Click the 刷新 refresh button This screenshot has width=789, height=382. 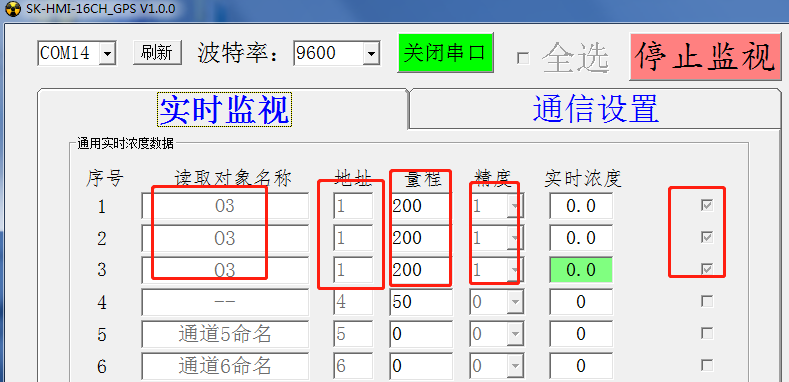click(x=157, y=52)
